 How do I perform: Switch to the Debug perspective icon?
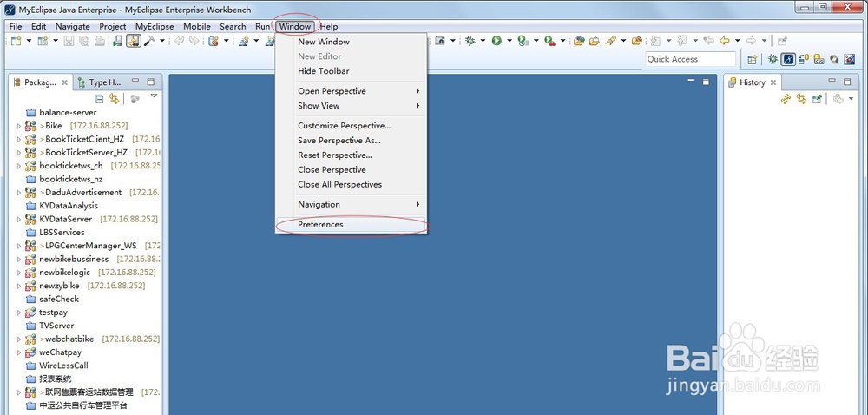pos(773,59)
